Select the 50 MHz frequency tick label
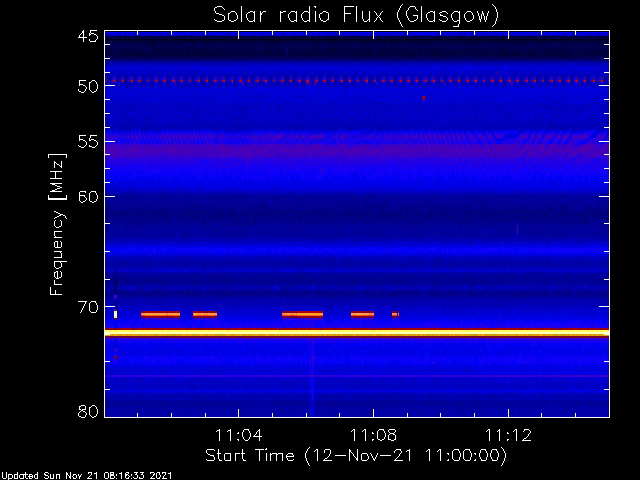Screen dimensions: 640x480 point(88,86)
